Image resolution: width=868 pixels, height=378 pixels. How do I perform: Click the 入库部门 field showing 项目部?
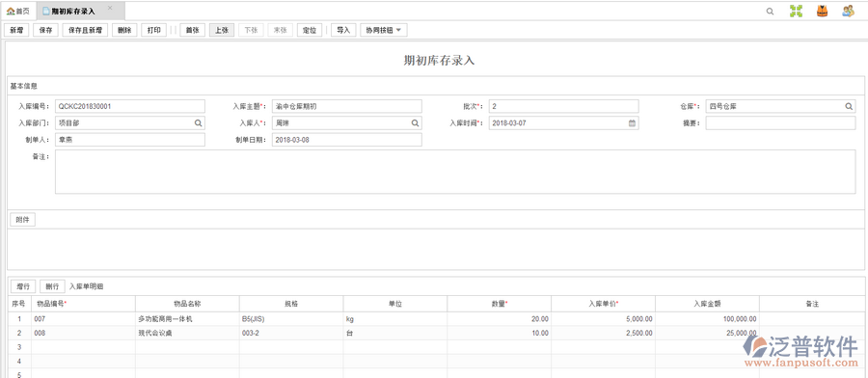click(130, 123)
